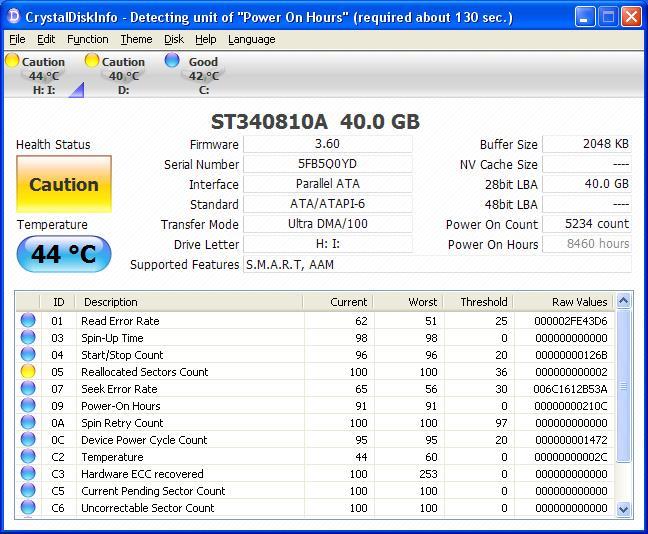Open the Theme menu

click(x=136, y=39)
